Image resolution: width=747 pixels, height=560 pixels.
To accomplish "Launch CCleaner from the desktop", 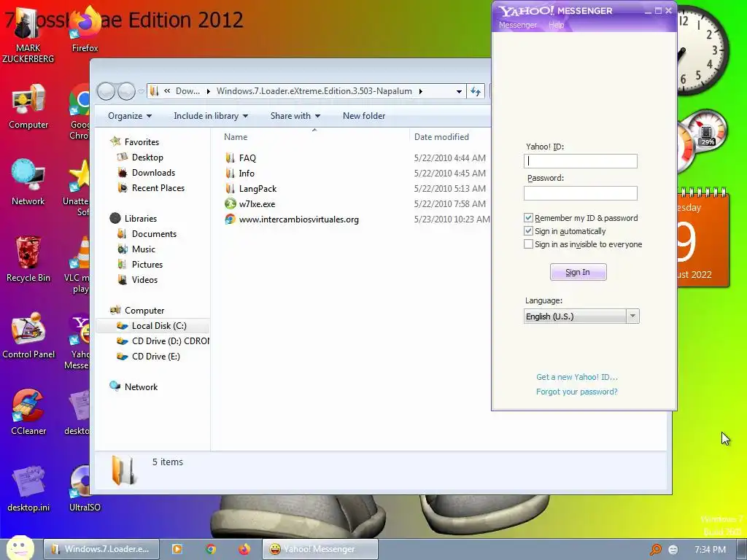I will [x=28, y=412].
